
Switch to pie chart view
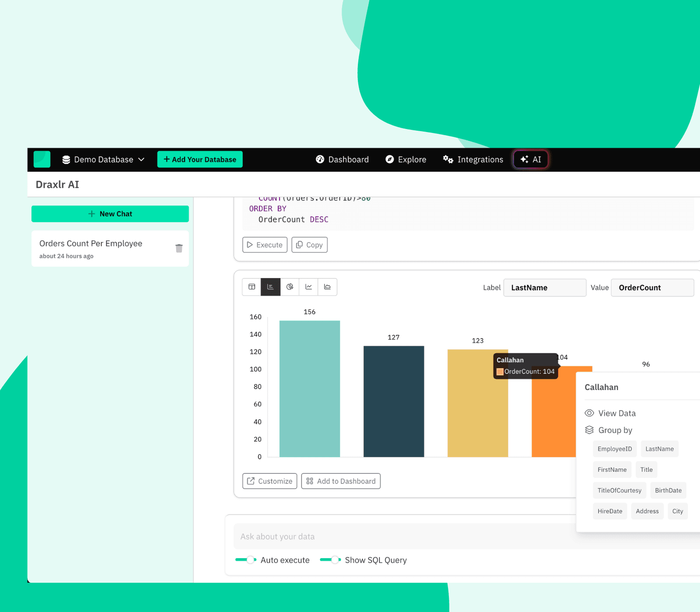click(x=290, y=287)
